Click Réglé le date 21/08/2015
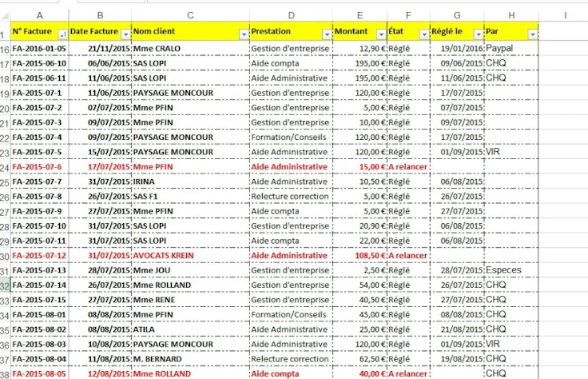 457,329
